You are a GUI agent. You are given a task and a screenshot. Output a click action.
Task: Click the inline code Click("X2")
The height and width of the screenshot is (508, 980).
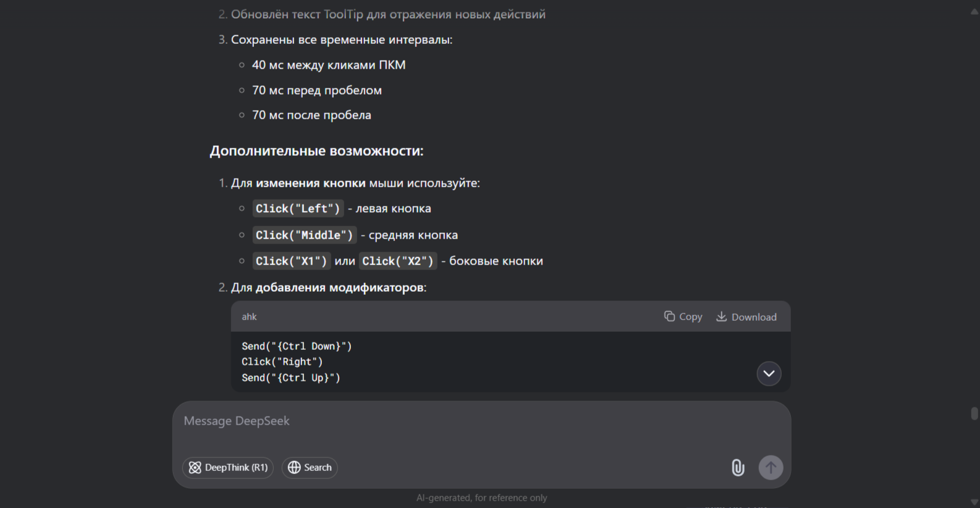point(398,261)
